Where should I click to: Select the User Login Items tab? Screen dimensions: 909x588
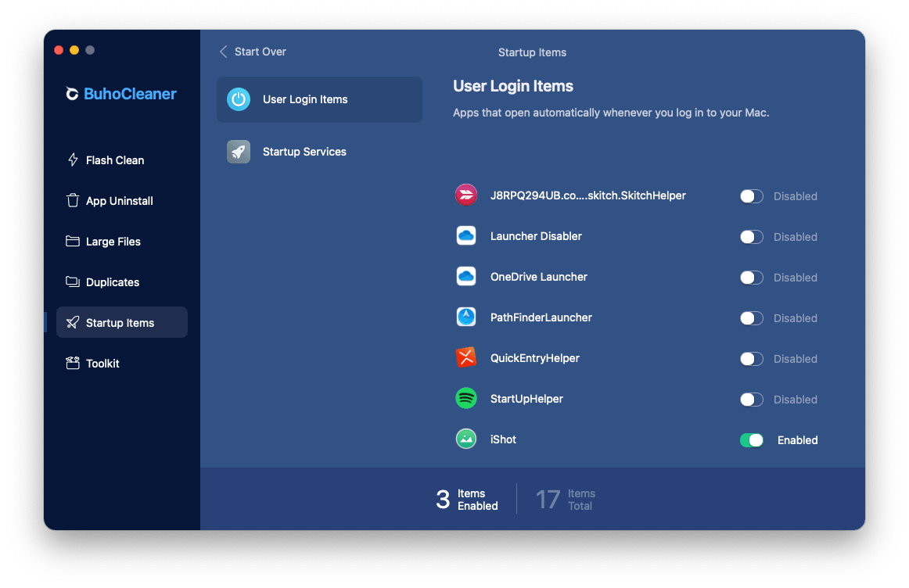pyautogui.click(x=319, y=99)
